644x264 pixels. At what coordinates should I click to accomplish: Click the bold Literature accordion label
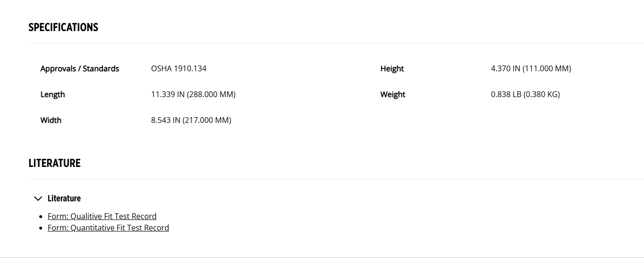pyautogui.click(x=64, y=198)
